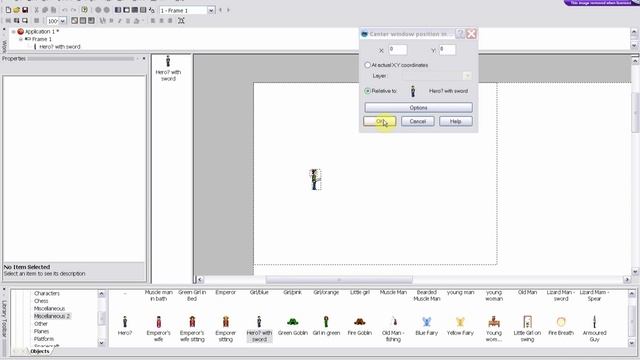Viewport: 640px width, 360px height.
Task: Select the Relative to radio button
Action: [367, 91]
